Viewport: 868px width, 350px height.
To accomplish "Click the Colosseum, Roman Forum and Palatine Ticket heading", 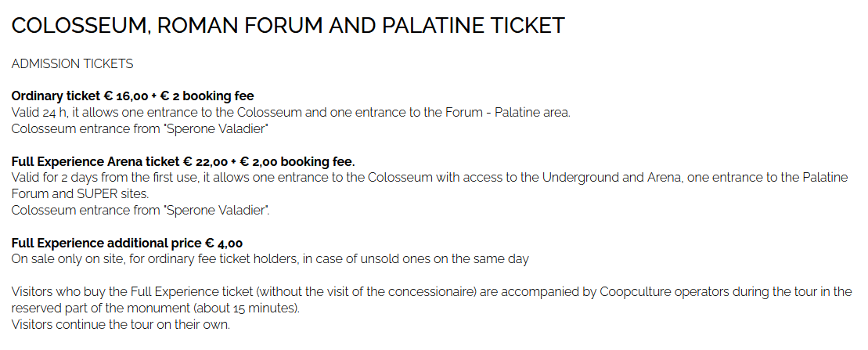I will pos(287,26).
